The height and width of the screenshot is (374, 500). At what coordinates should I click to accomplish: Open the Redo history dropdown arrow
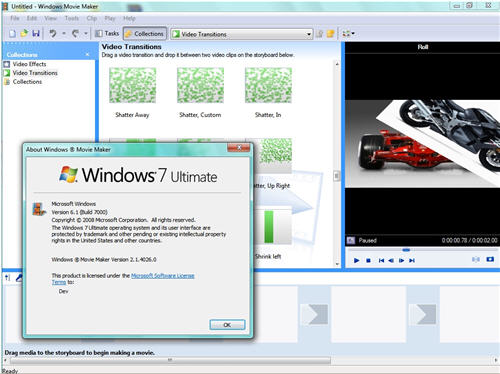[86, 34]
